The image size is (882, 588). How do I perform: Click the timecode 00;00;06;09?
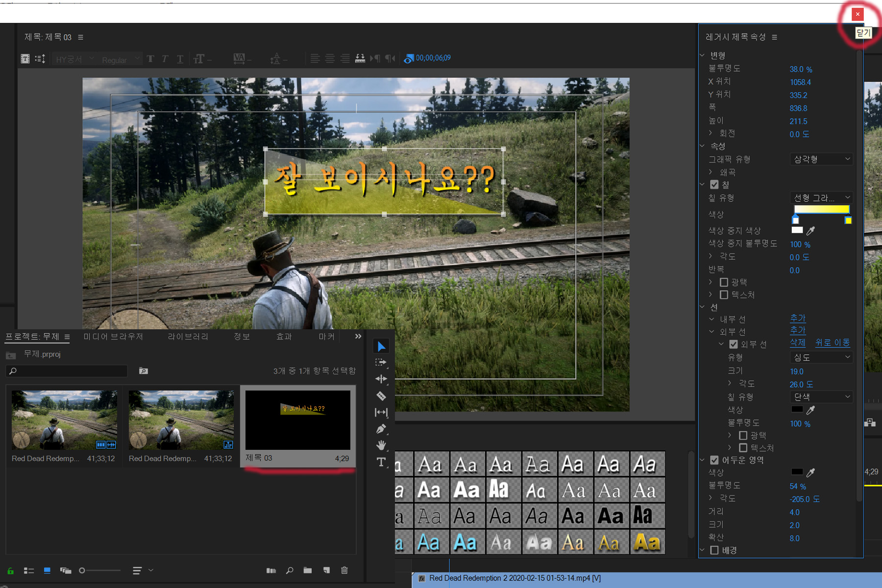433,58
